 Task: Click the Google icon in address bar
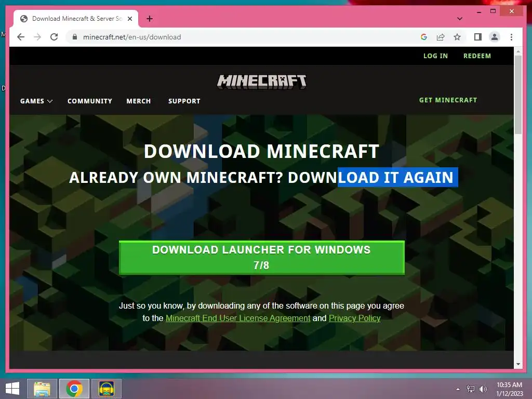424,37
